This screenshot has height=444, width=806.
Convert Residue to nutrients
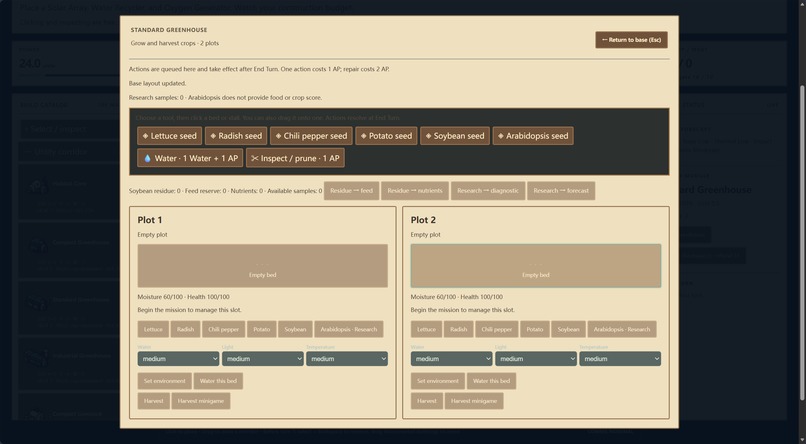[415, 191]
